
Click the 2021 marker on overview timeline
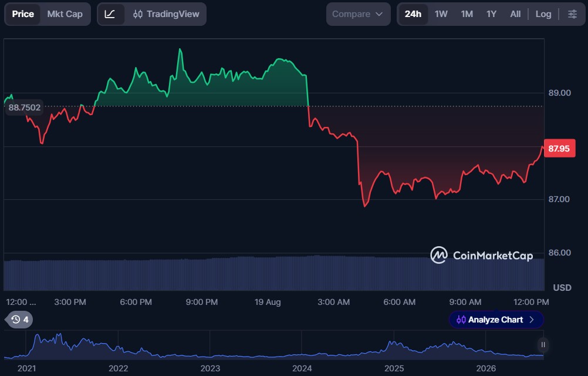26,368
